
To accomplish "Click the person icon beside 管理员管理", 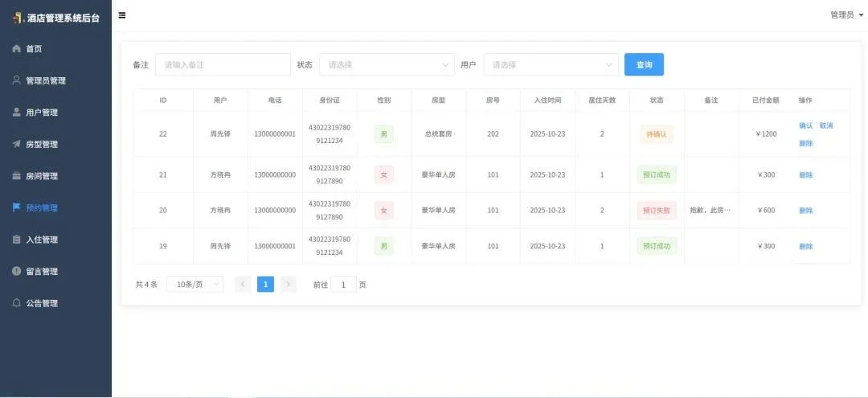I will (x=17, y=80).
